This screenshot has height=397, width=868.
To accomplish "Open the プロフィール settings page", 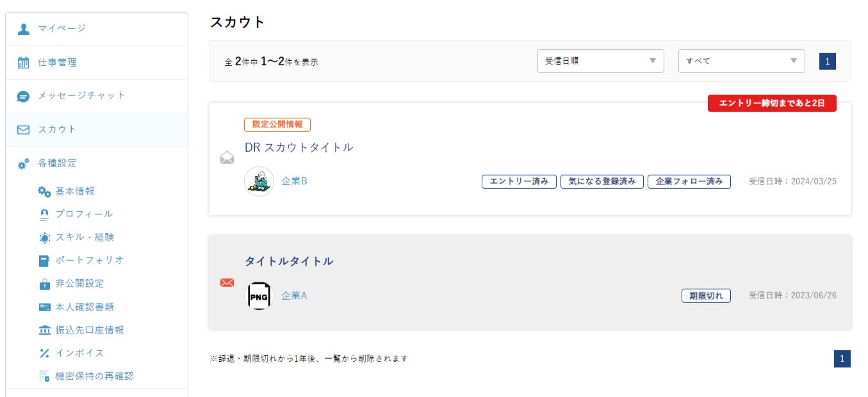I will pyautogui.click(x=84, y=214).
